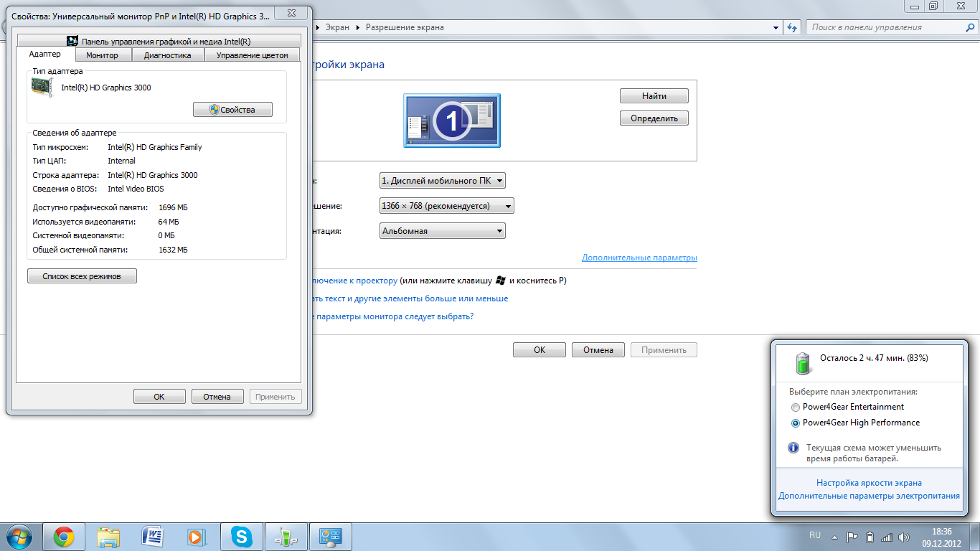Click the Список всех режимов button

[x=82, y=276]
